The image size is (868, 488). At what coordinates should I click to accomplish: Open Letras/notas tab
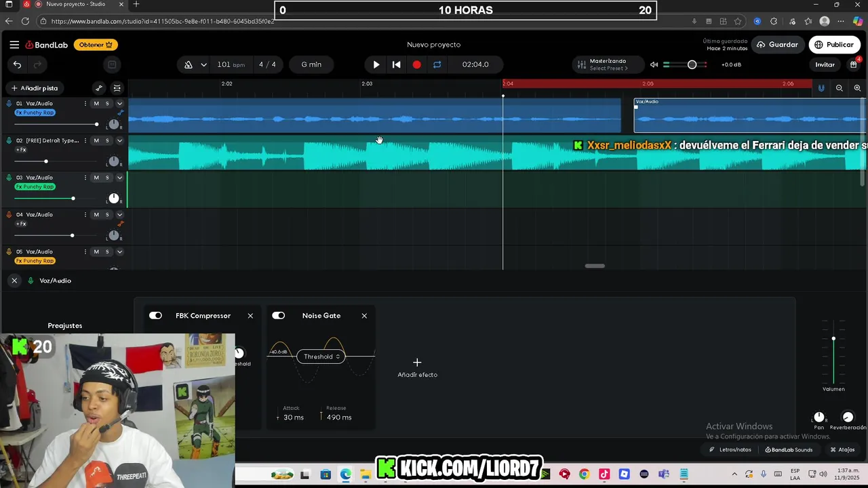tap(730, 450)
